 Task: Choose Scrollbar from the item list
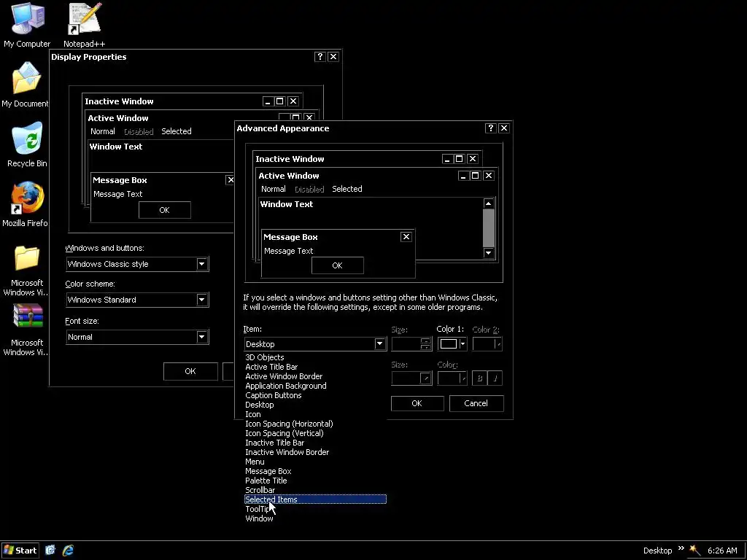315,490
